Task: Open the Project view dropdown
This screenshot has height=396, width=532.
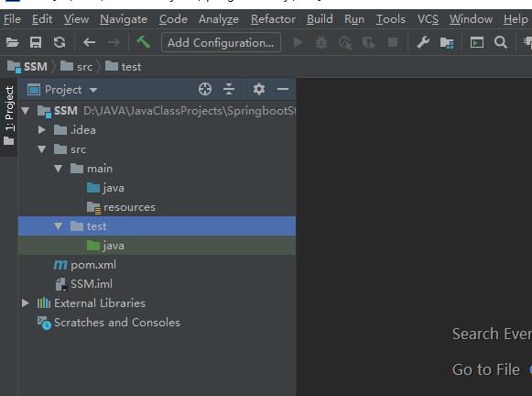Action: point(63,90)
